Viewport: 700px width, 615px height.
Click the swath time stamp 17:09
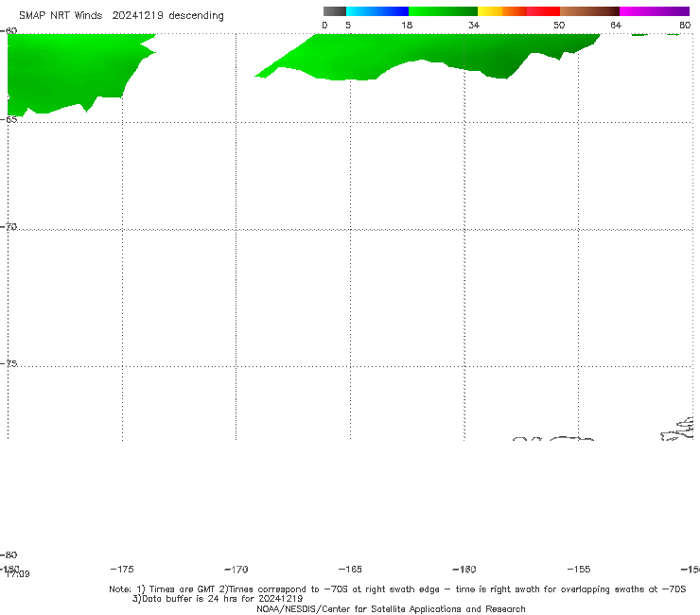click(x=18, y=574)
